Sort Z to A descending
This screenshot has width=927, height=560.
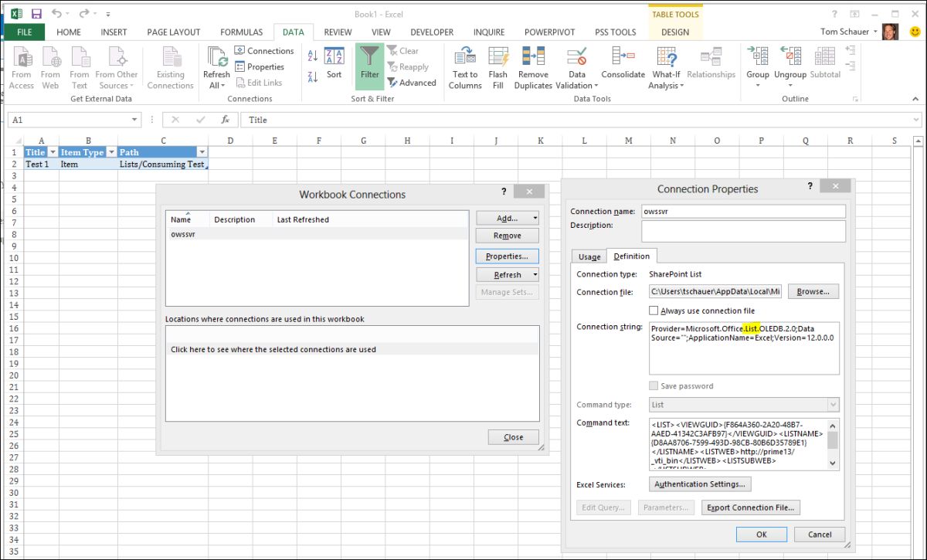313,76
